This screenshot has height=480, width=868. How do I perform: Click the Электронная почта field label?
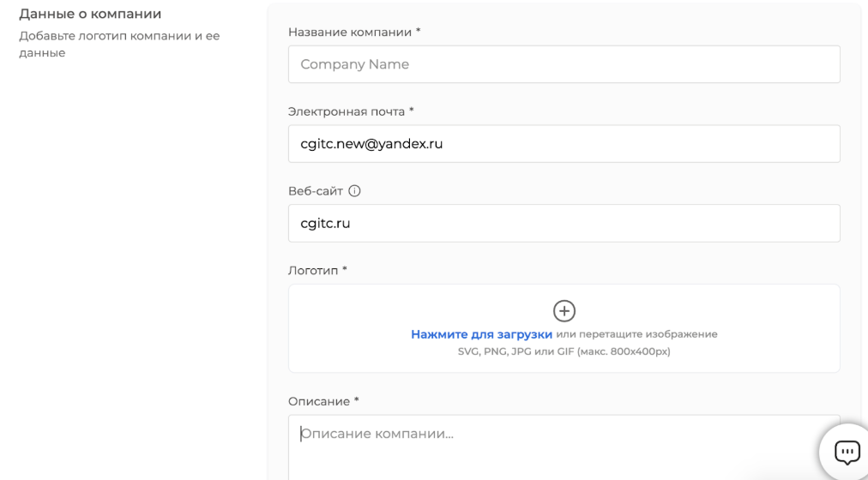click(x=347, y=111)
